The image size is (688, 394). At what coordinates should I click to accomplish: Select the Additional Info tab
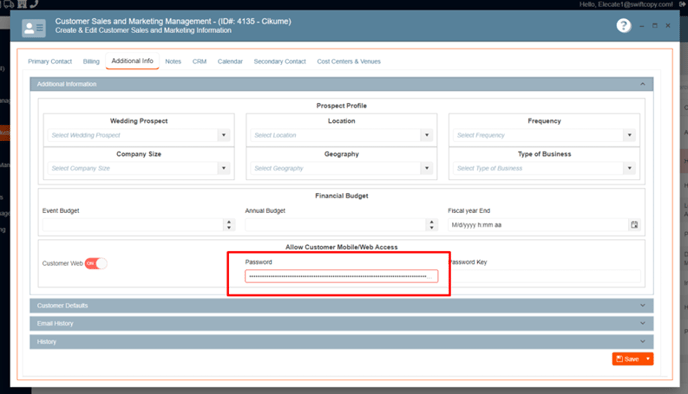coord(132,61)
